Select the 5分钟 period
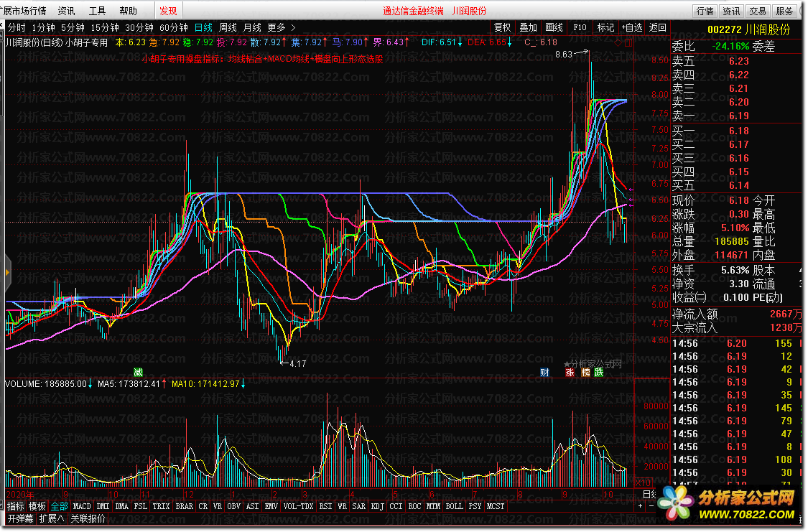808x532 pixels. click(73, 28)
